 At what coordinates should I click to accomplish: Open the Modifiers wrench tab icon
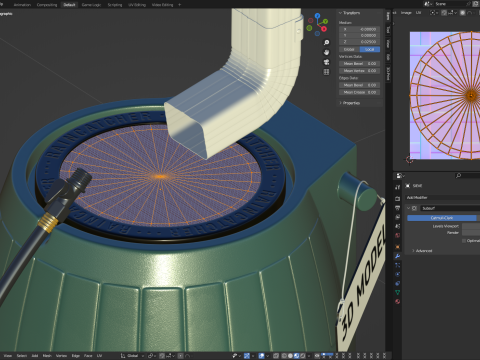coord(397,256)
